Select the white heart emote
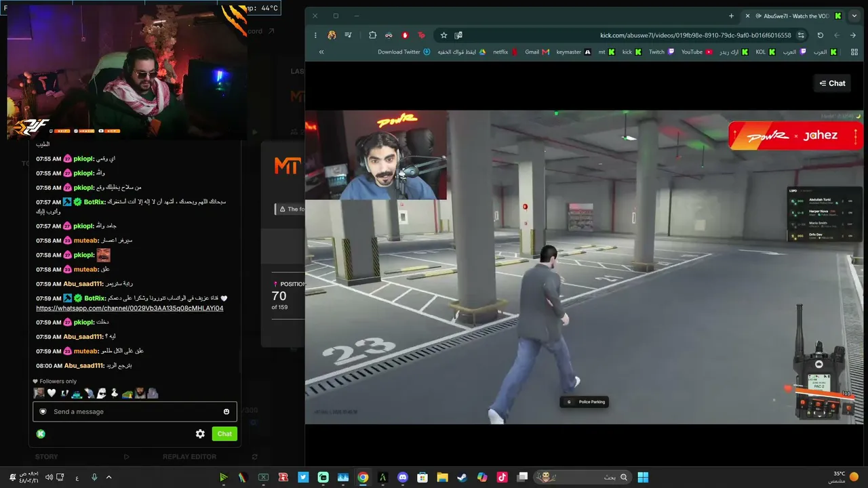 52,393
